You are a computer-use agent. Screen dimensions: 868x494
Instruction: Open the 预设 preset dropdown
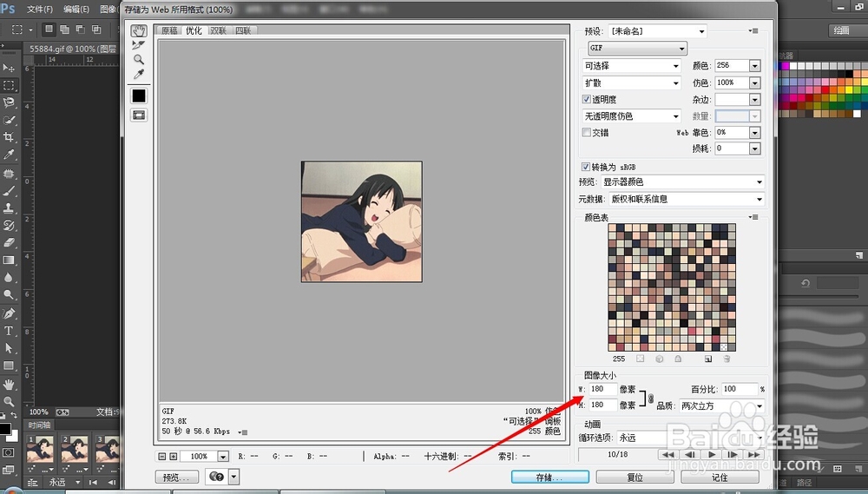658,31
